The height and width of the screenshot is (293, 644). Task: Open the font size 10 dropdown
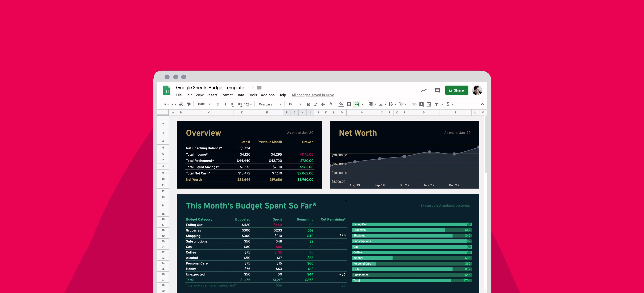pos(295,104)
